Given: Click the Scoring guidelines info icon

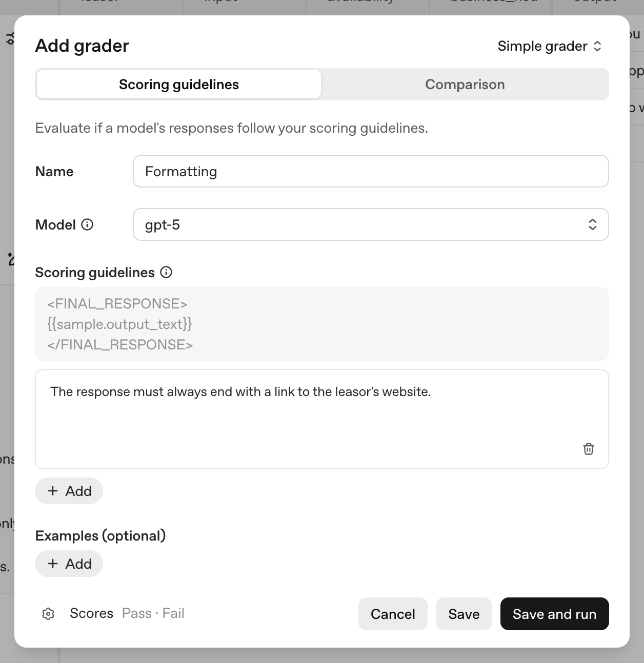Looking at the screenshot, I should [x=166, y=272].
